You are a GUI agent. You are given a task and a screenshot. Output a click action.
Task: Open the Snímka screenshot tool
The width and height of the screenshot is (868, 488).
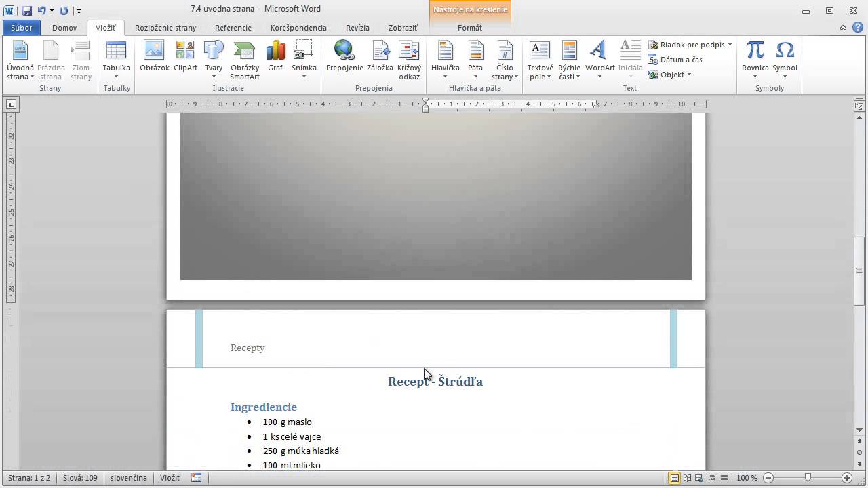(304, 60)
